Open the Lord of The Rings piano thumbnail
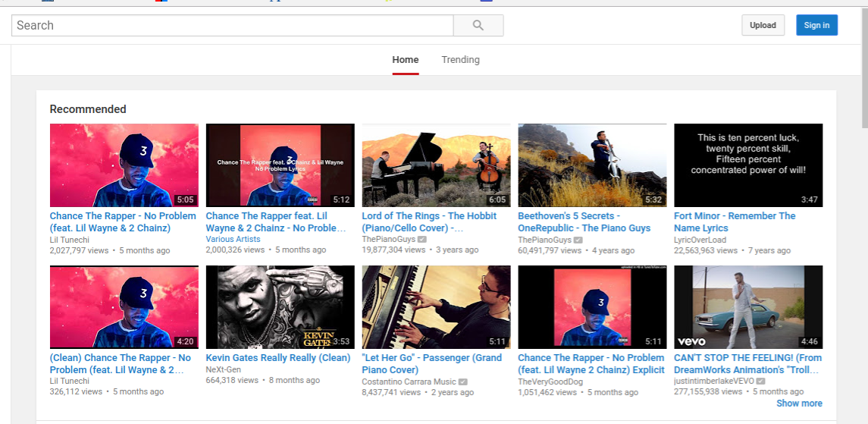Image resolution: width=868 pixels, height=424 pixels. pos(436,165)
